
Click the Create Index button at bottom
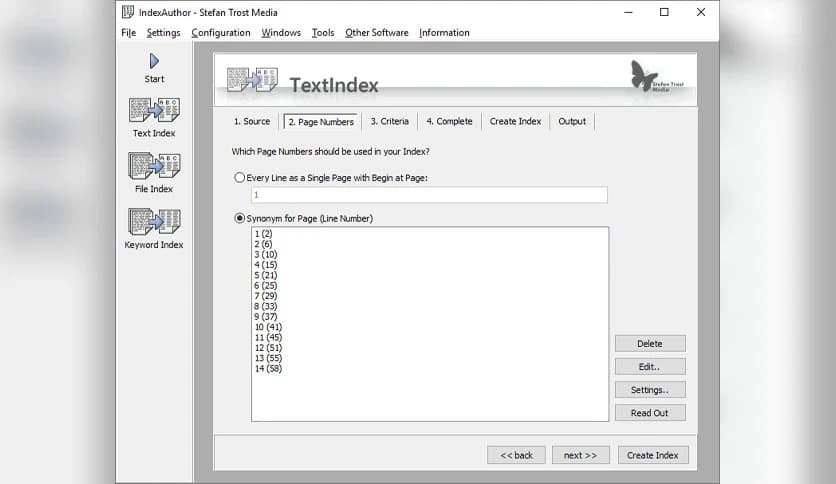[653, 455]
